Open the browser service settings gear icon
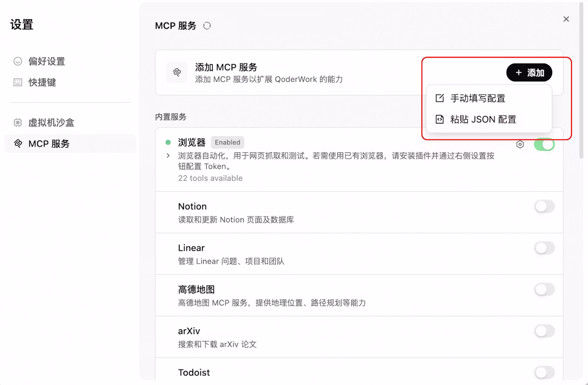The width and height of the screenshot is (588, 385). tap(520, 144)
